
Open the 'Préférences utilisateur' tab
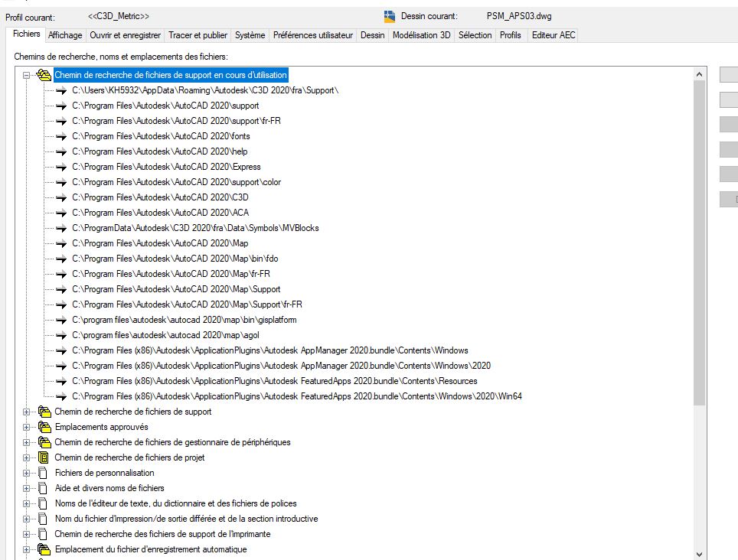coord(313,35)
